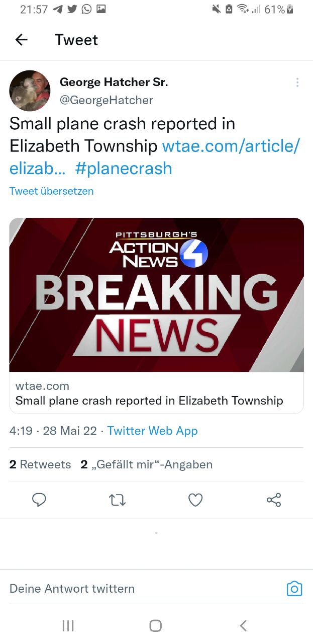Image resolution: width=313 pixels, height=644 pixels.
Task: Like the tweet with the heart icon
Action: coord(195,500)
